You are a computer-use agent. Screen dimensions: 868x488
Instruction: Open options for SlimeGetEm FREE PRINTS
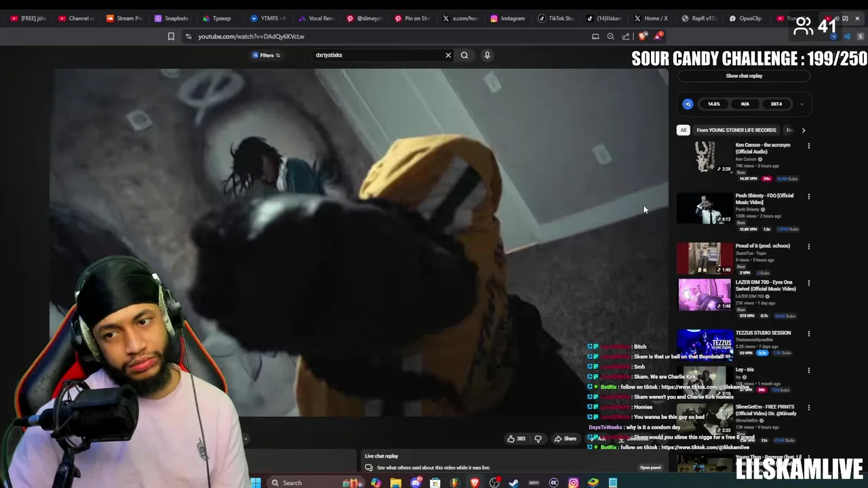click(808, 408)
